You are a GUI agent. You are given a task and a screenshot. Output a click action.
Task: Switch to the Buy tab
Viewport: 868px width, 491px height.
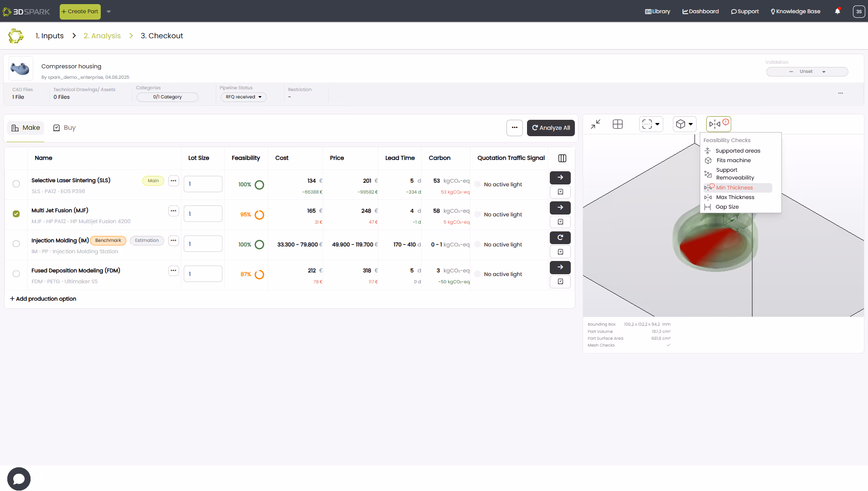click(x=64, y=128)
